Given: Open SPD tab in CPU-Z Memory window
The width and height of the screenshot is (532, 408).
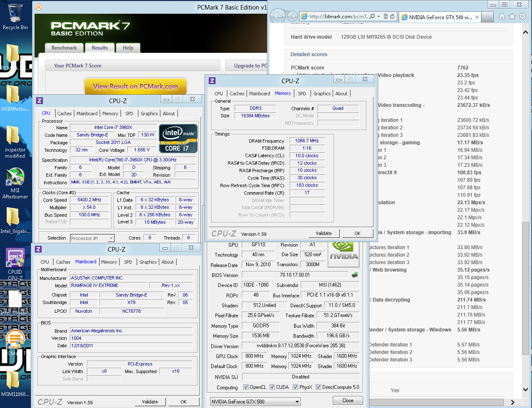Looking at the screenshot, I should pyautogui.click(x=302, y=94).
